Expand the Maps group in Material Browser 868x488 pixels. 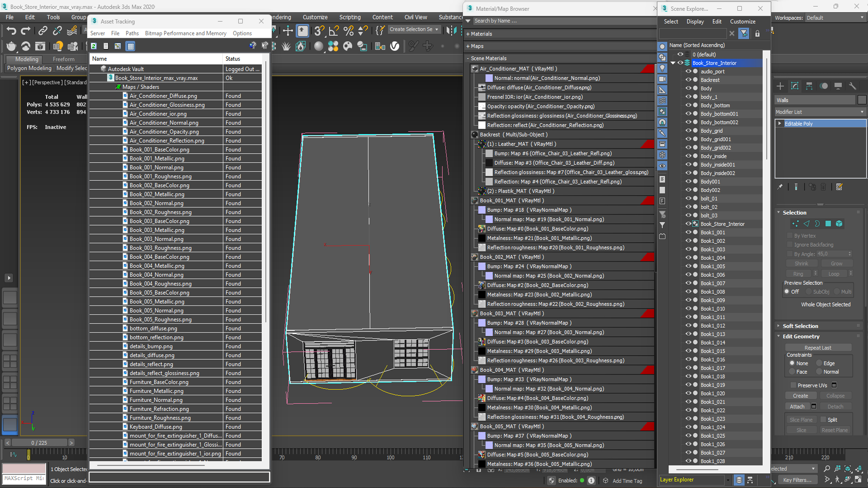coord(468,46)
